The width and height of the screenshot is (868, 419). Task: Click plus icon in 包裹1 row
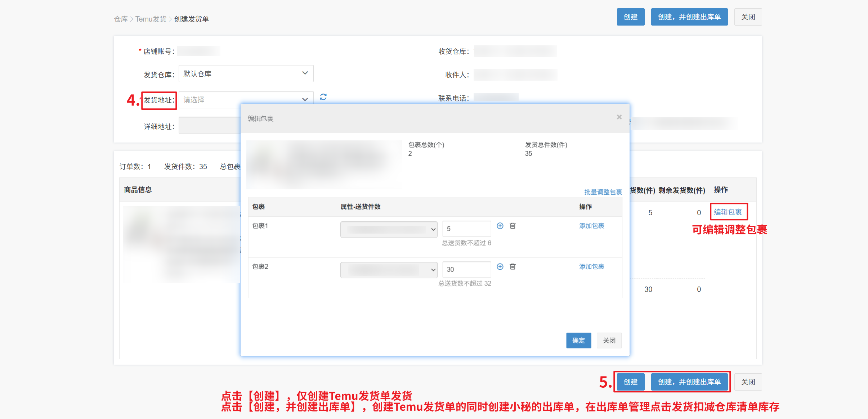click(500, 226)
